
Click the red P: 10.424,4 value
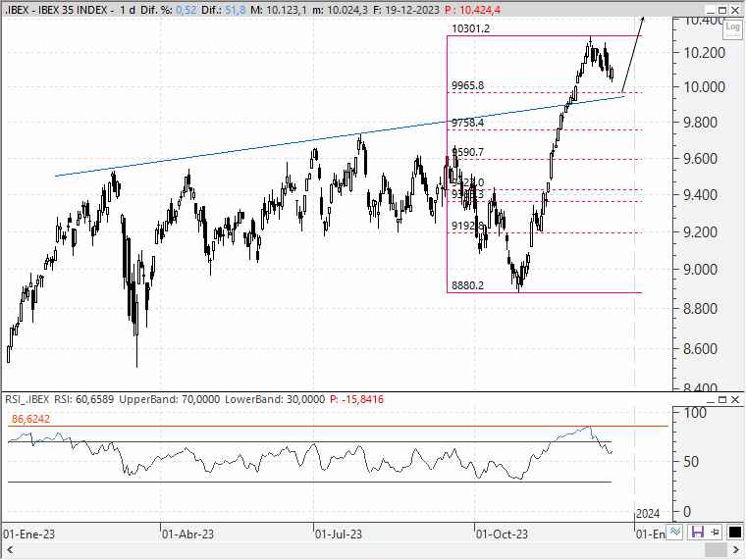[x=472, y=10]
